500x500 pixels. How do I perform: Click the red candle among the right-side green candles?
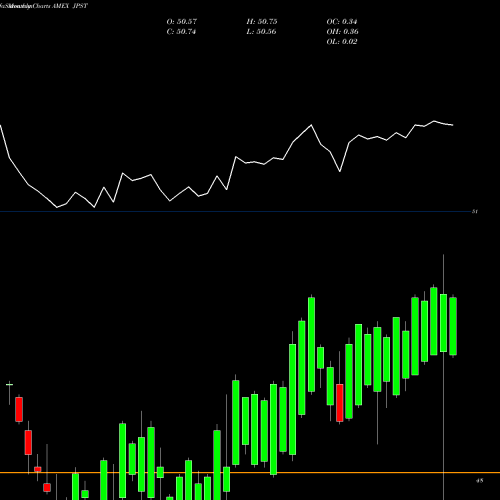tap(340, 403)
